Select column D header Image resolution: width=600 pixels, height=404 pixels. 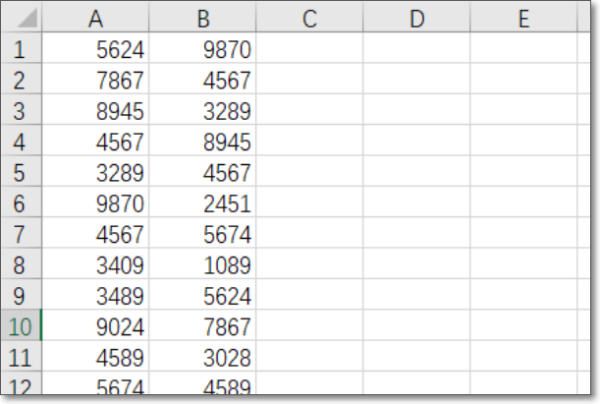[x=416, y=20]
